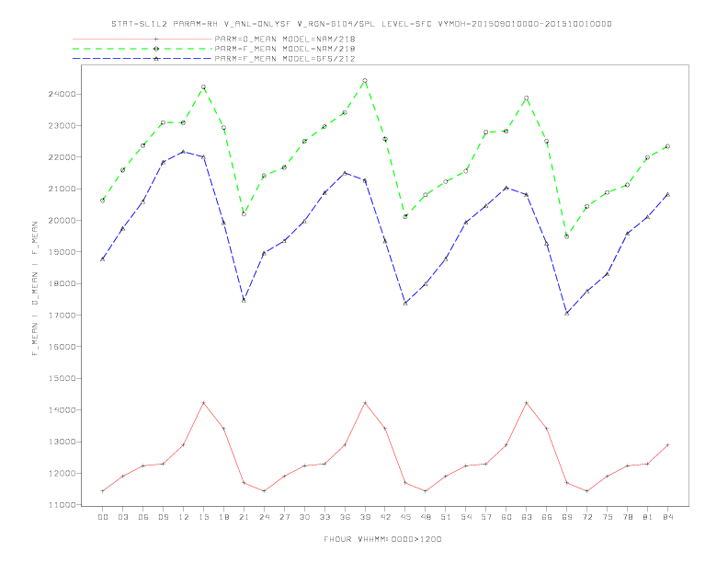Click y-axis tick label 13000
This screenshot has width=728, height=563.
pos(62,442)
